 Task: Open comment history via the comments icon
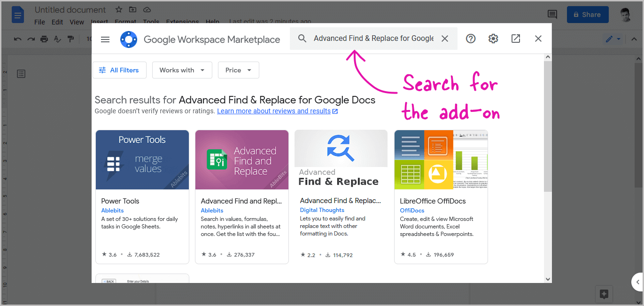coord(552,15)
